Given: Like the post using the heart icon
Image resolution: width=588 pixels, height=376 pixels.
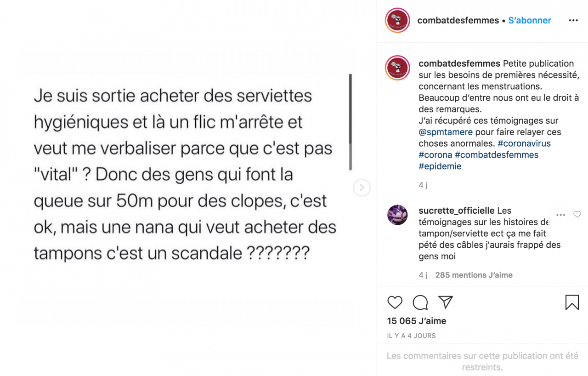Looking at the screenshot, I should pyautogui.click(x=394, y=302).
